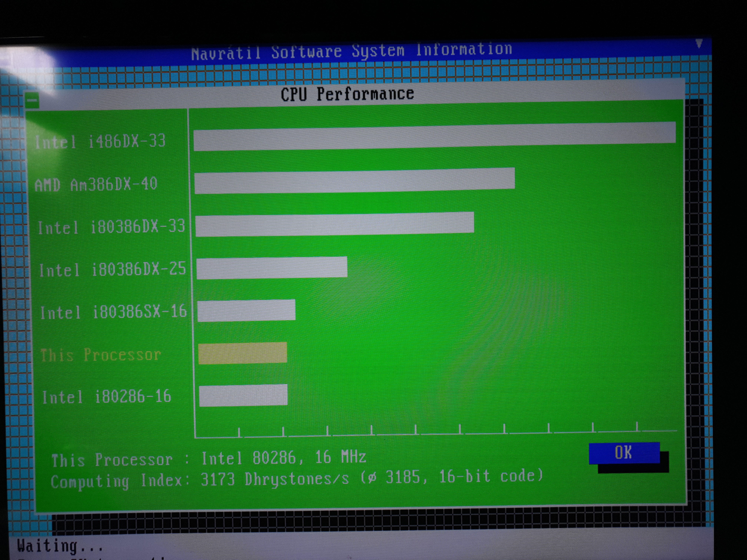
Task: Click the i80286-16 performance bar
Action: pyautogui.click(x=243, y=395)
